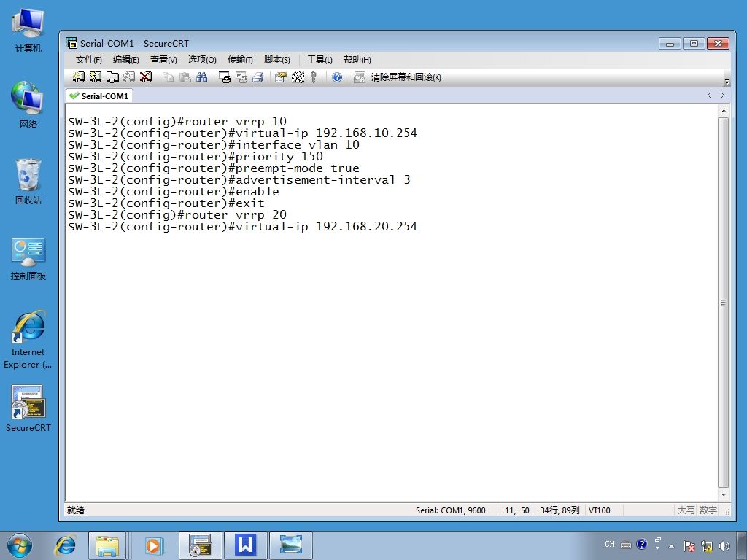Click the Print Selection toolbar icon
The height and width of the screenshot is (560, 747).
pos(241,77)
